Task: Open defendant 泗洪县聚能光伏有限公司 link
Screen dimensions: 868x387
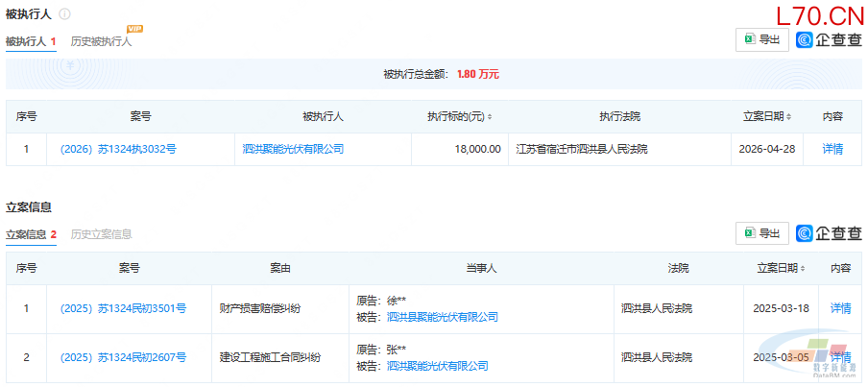Action: tap(443, 317)
